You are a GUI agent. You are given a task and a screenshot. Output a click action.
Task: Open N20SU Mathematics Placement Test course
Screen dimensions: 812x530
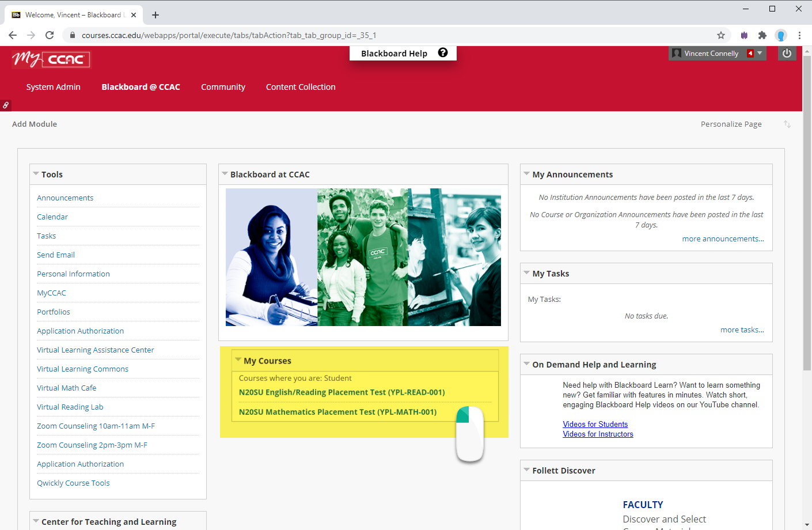pyautogui.click(x=338, y=412)
